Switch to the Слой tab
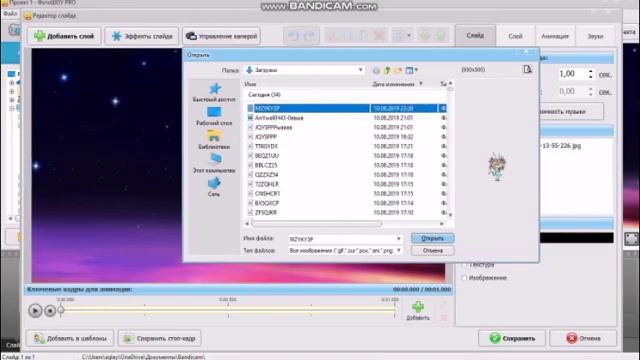The width and height of the screenshot is (640, 360). tap(515, 36)
